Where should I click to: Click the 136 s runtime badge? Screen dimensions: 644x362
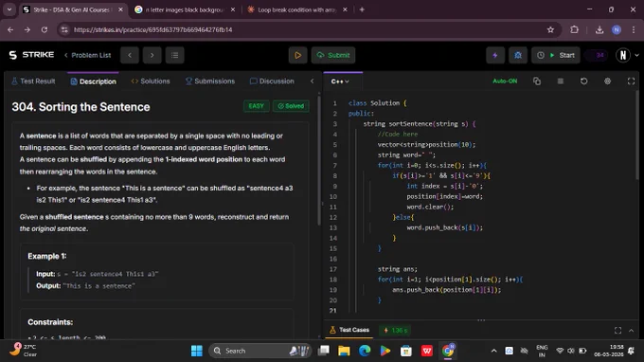[x=396, y=330]
